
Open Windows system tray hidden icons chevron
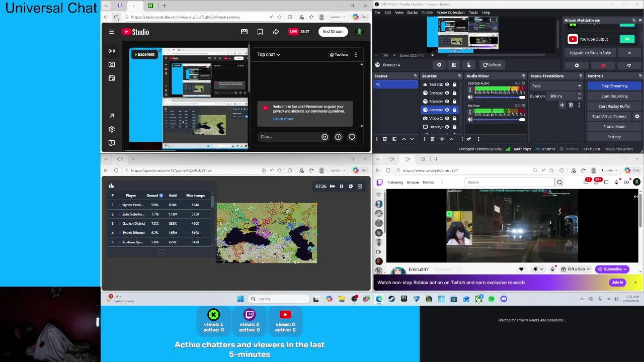pos(582,299)
